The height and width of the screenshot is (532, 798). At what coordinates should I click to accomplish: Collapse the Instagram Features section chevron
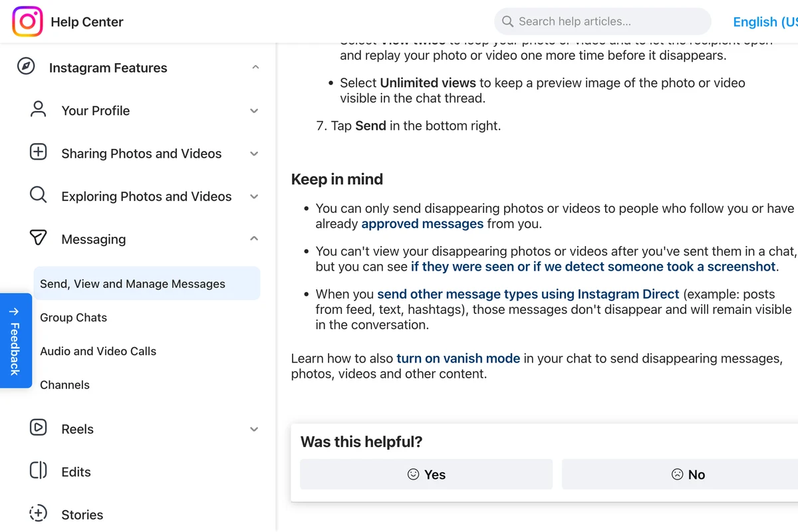[255, 67]
